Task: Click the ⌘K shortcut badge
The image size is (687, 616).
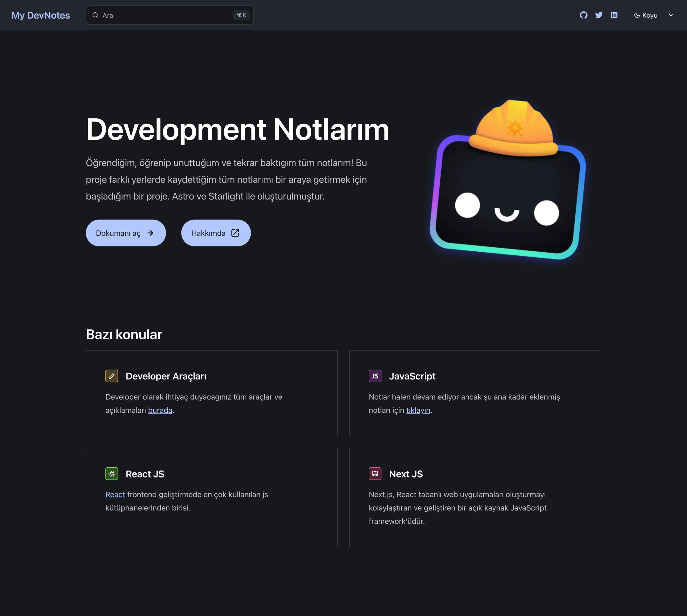Action: coord(241,15)
